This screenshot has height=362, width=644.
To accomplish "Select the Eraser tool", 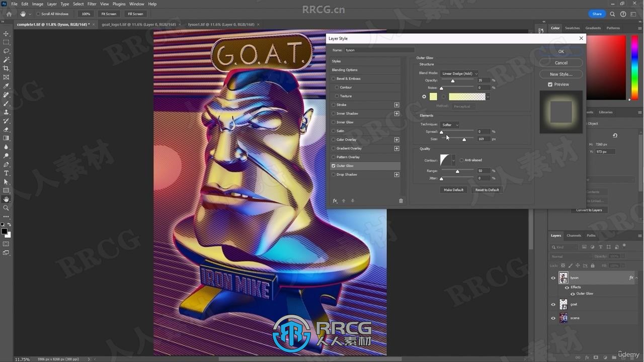I will point(6,129).
